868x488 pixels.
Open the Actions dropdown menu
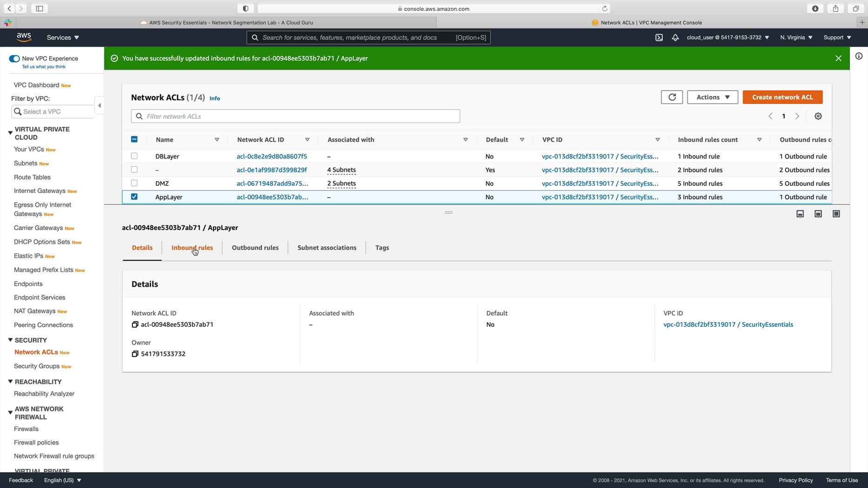[x=712, y=97]
